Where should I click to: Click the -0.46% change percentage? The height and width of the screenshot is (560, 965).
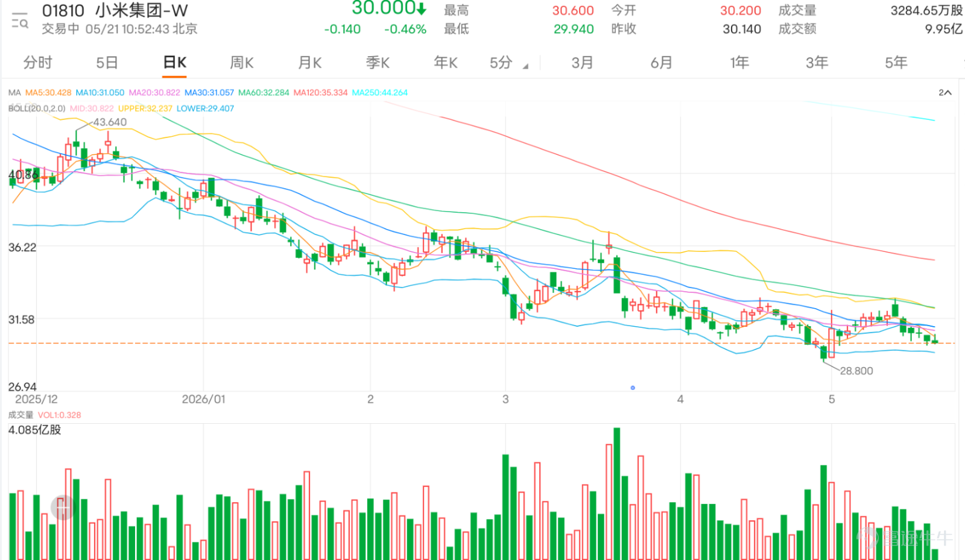tap(405, 29)
